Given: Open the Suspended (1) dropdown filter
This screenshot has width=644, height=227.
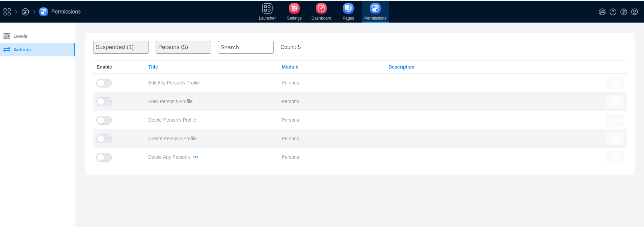Looking at the screenshot, I should (121, 47).
